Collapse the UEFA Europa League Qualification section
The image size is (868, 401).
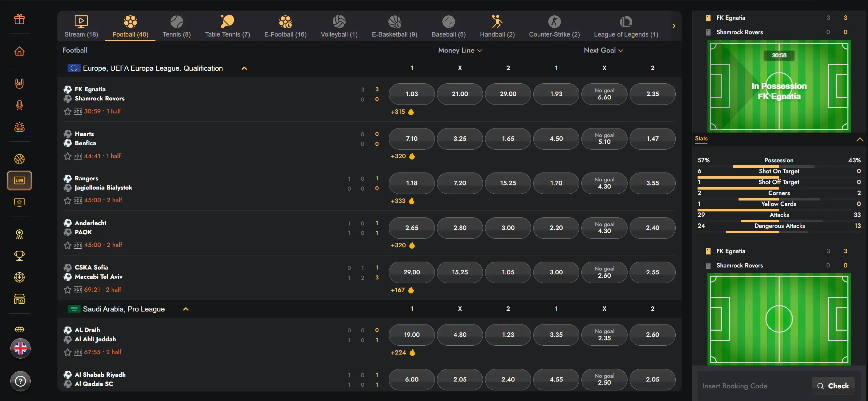pos(244,68)
